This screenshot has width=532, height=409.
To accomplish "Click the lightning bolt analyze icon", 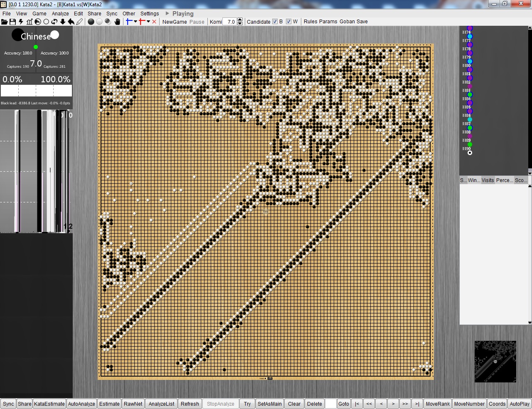I will pyautogui.click(x=21, y=22).
